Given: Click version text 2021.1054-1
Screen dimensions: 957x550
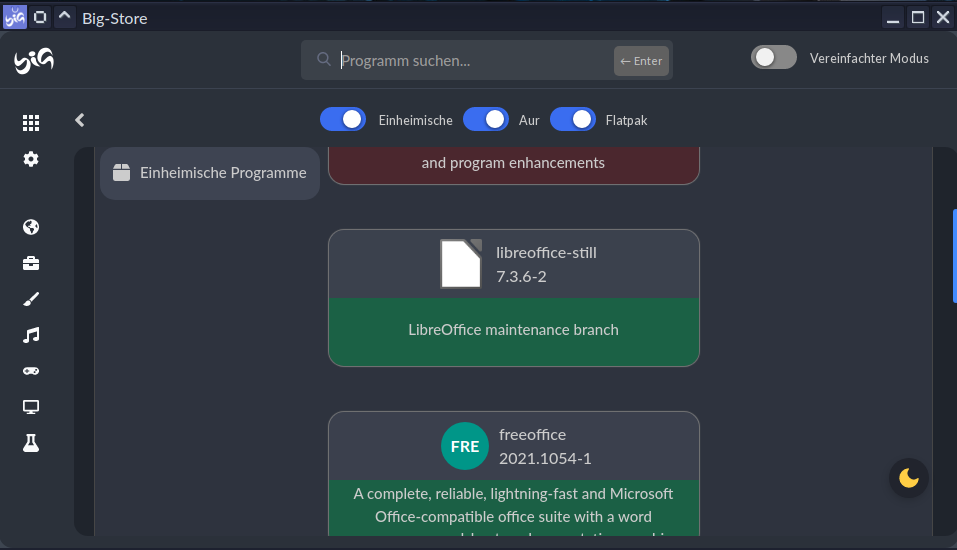Looking at the screenshot, I should [545, 458].
